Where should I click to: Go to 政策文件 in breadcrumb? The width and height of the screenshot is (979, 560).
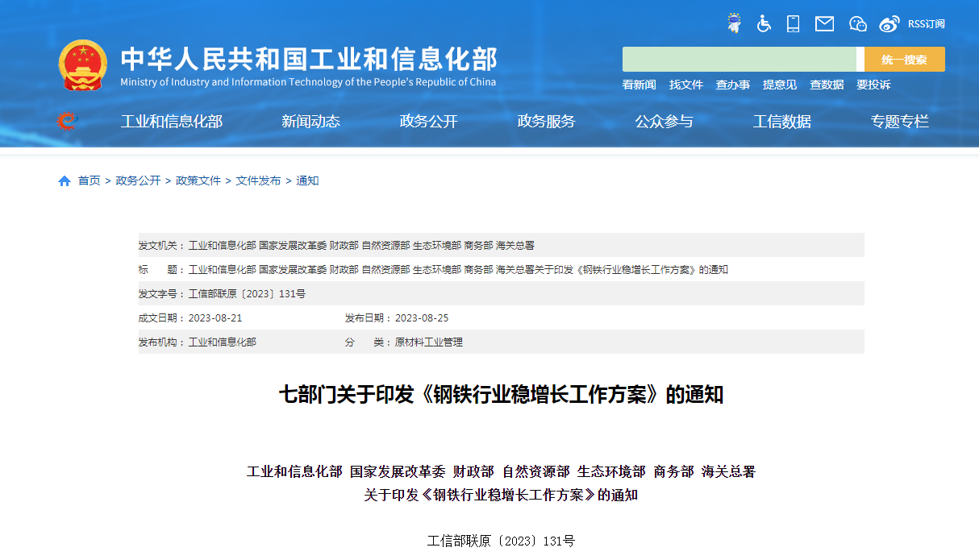(198, 180)
